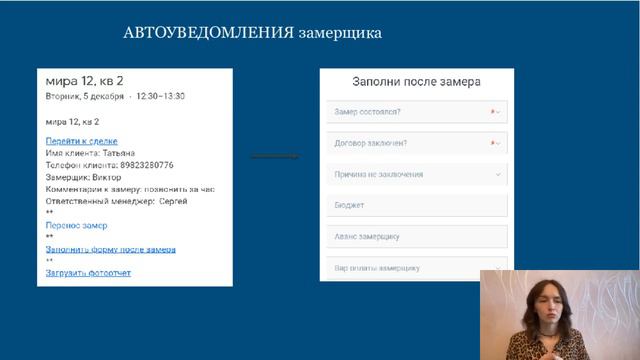Click the 'Замерщик: Виктор' line
640x360 pixels.
coord(83,178)
